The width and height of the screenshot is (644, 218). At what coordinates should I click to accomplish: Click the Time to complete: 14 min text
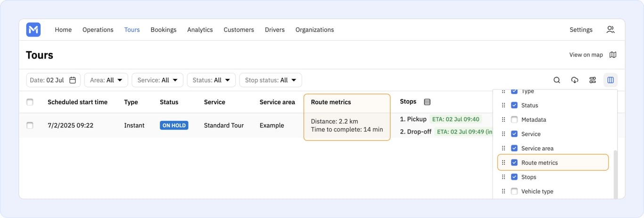click(x=347, y=129)
